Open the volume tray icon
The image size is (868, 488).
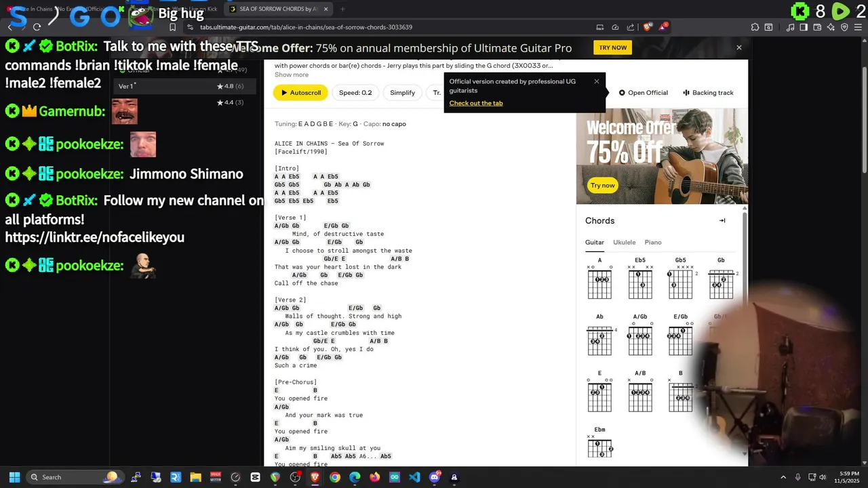click(x=824, y=477)
